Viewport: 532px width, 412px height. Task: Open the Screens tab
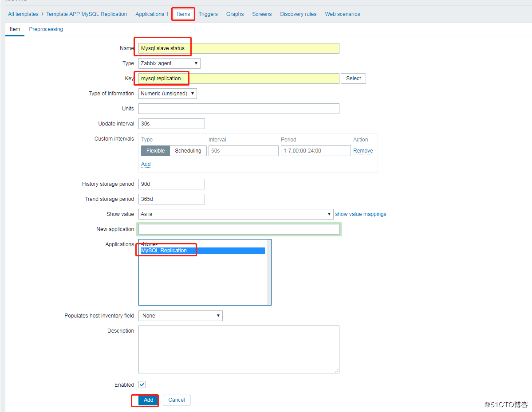click(262, 14)
